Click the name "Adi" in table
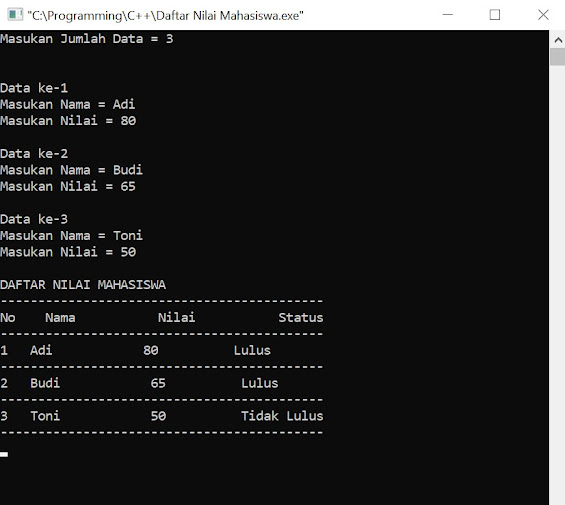565x505 pixels. 41,350
